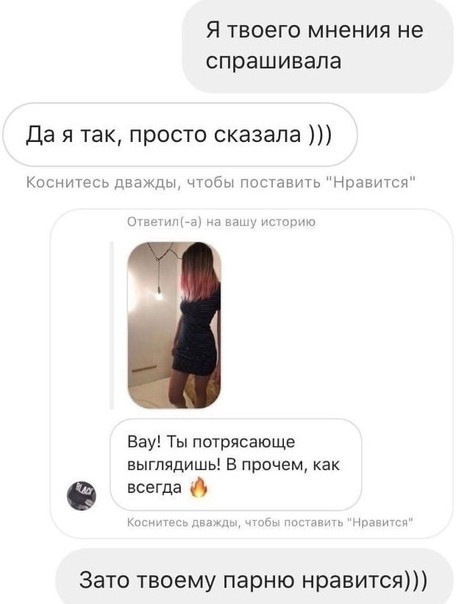Screen dimensions: 456x604
Task: Click the gray vertical quote bar beside the story
Action: [112, 325]
